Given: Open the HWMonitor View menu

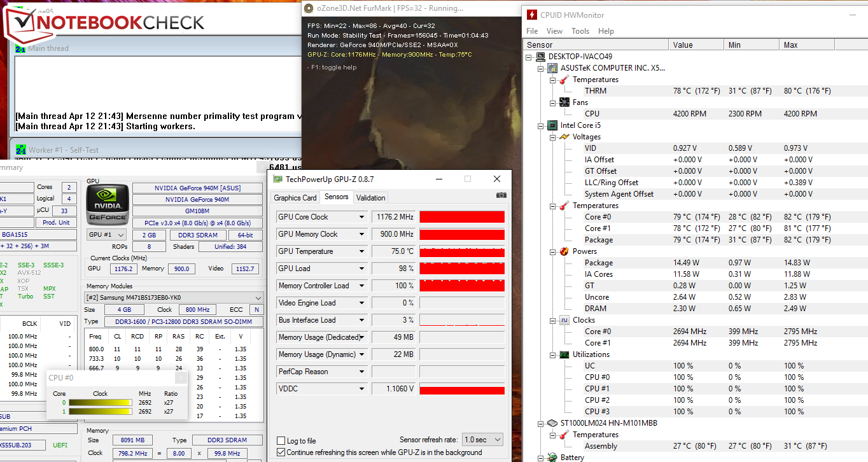Looking at the screenshot, I should click(554, 31).
